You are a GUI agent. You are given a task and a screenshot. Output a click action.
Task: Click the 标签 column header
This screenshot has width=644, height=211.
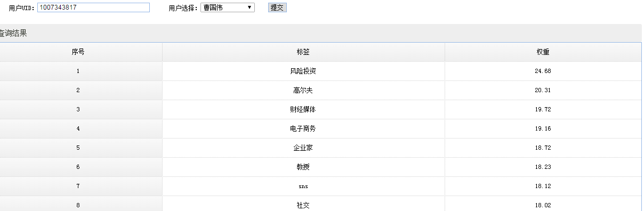[303, 52]
